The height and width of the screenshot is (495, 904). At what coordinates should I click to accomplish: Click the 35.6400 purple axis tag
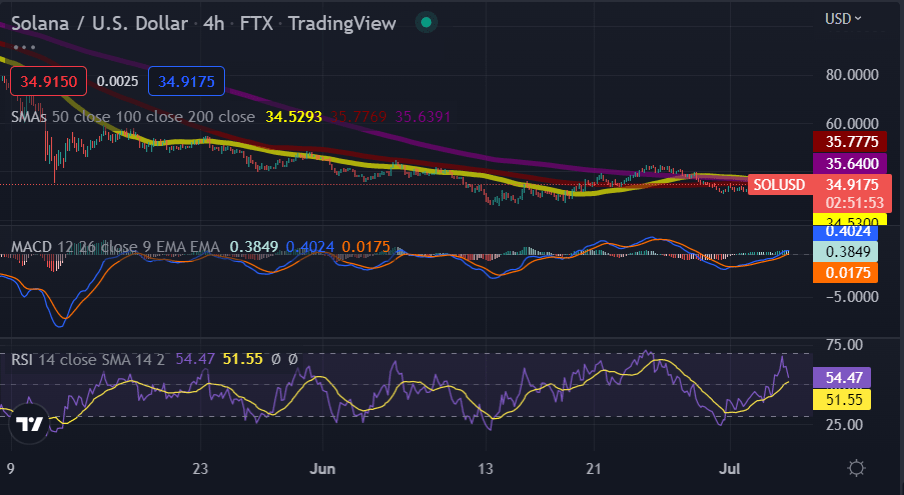coord(850,164)
